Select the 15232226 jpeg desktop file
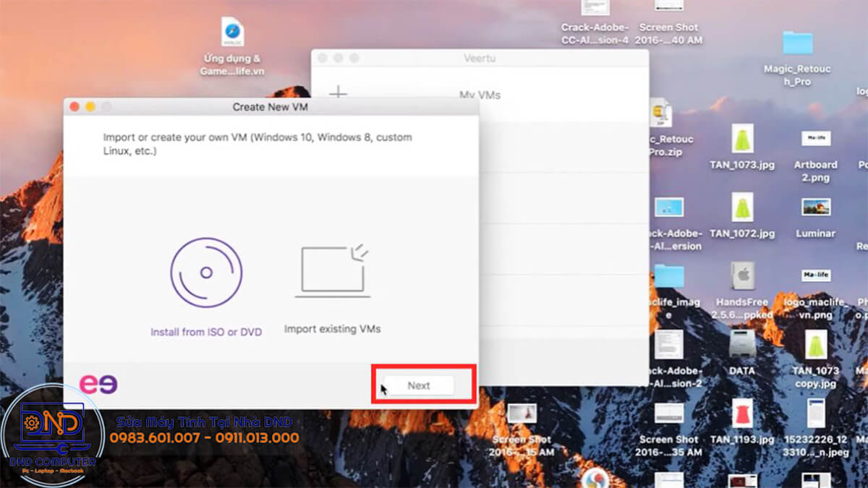 816,413
